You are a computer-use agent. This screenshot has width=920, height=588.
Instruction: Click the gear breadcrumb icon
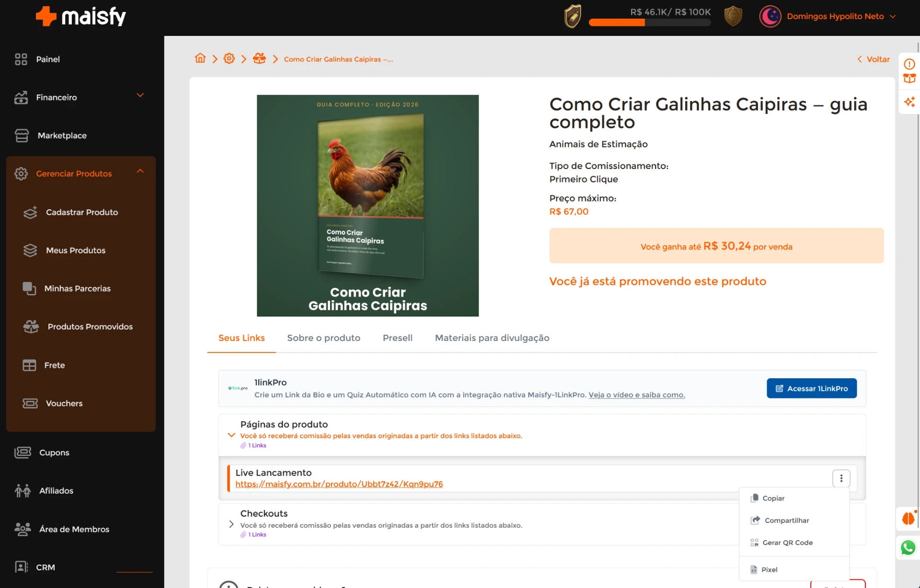229,58
